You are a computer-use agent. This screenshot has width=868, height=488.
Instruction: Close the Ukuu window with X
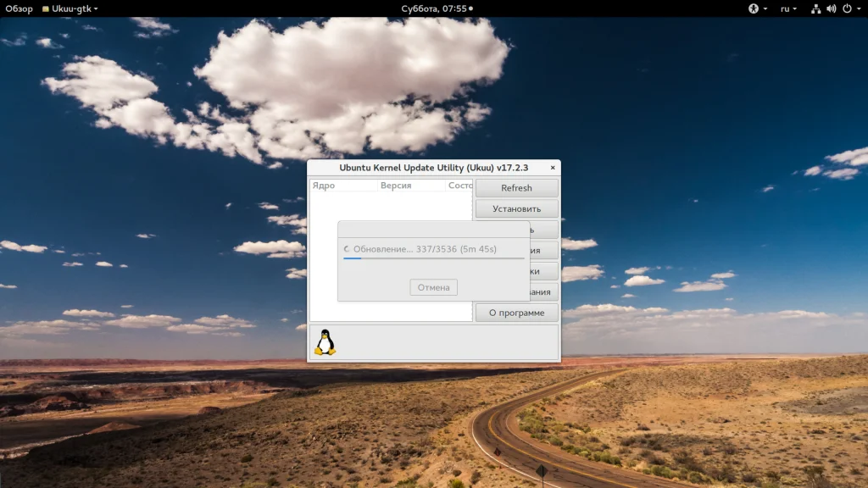[553, 168]
